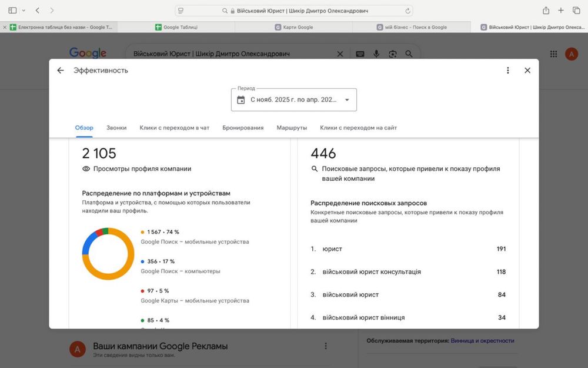Open the Google apps grid icon

[553, 54]
